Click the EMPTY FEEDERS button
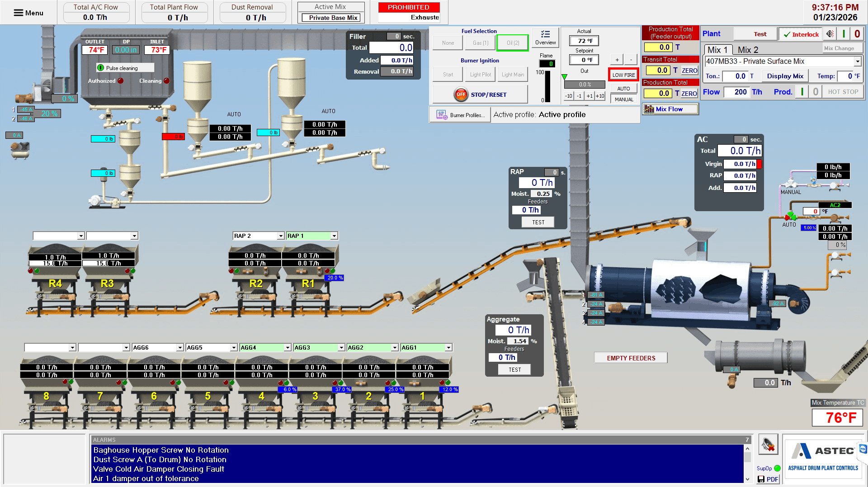 [x=630, y=358]
